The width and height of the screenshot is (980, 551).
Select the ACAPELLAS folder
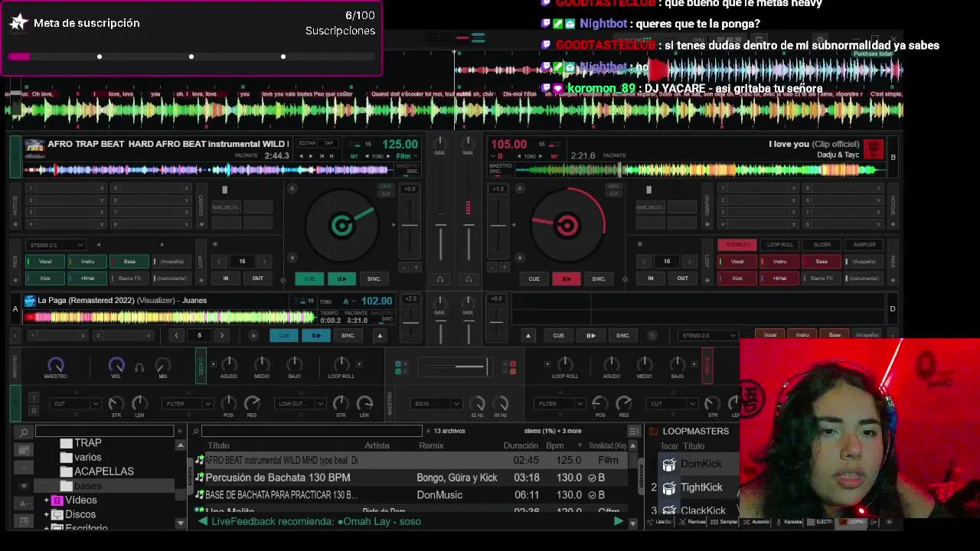click(x=103, y=471)
